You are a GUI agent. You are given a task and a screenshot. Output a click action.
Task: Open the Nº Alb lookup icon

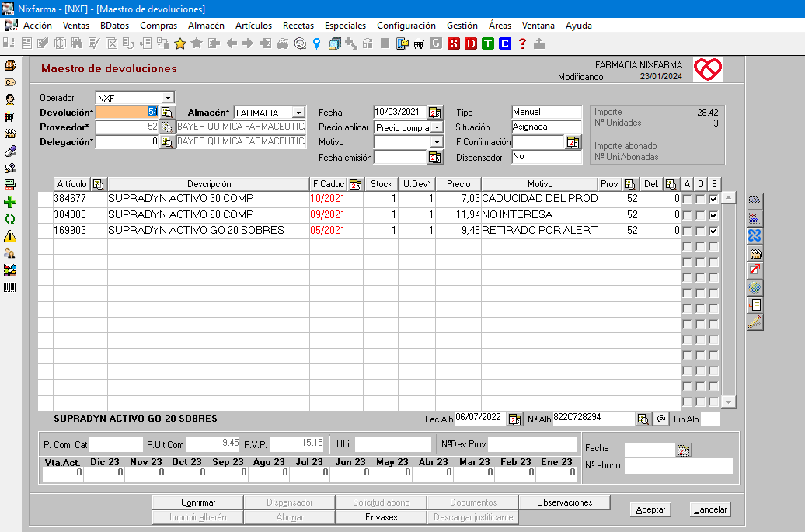pyautogui.click(x=643, y=419)
